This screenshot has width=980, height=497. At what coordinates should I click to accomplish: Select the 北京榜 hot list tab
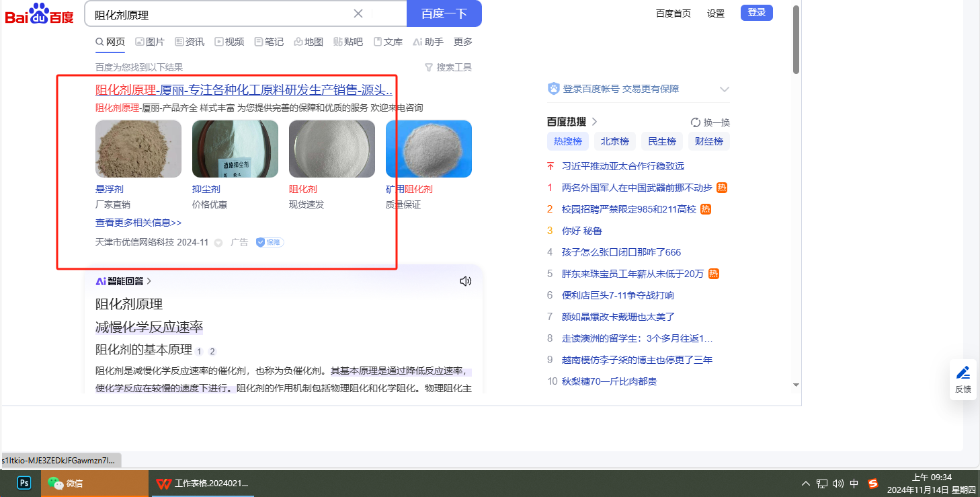coord(614,141)
